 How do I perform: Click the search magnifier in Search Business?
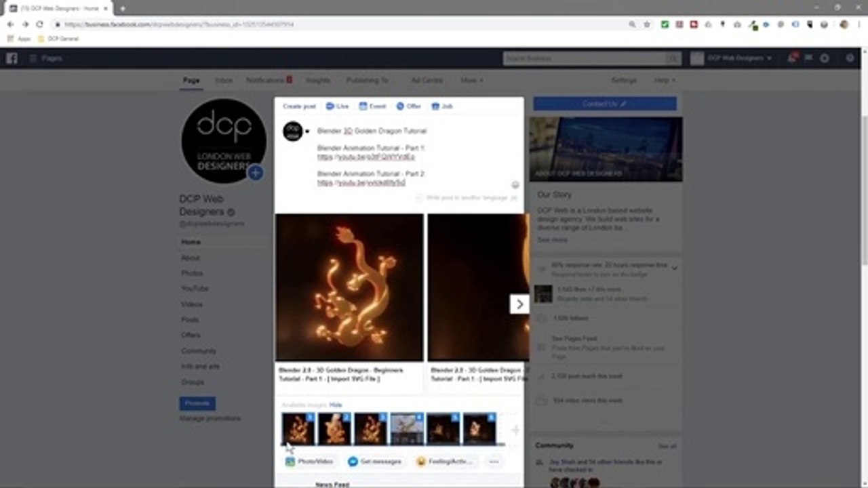tap(673, 59)
